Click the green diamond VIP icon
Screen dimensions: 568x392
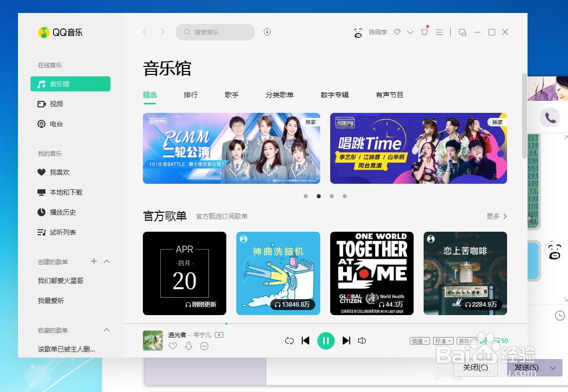397,32
